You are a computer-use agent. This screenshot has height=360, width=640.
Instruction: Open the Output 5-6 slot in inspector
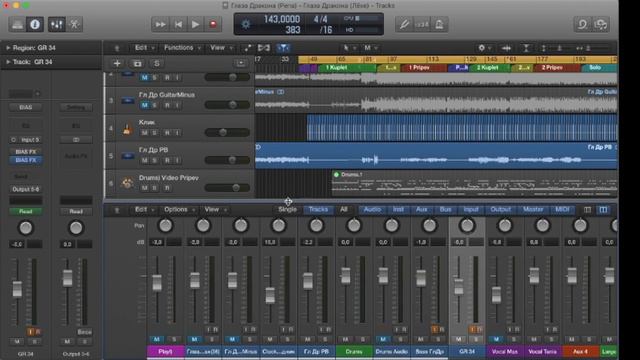tap(26, 189)
